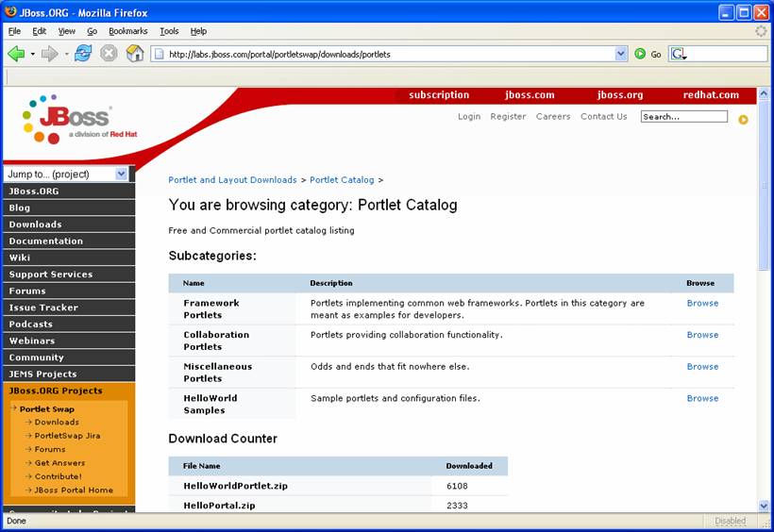The image size is (774, 532).
Task: Click the URL address bar field
Action: point(390,54)
